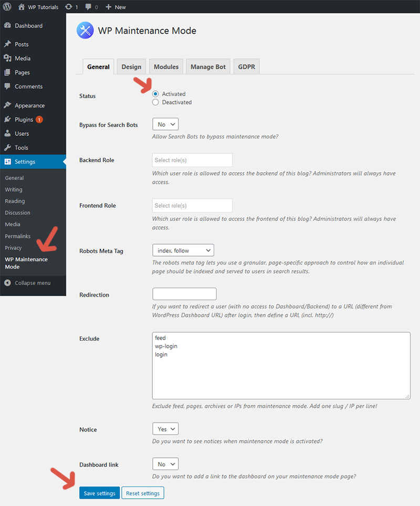Open Frontend Role select roles field
Viewport: 420px width, 506px height.
192,206
